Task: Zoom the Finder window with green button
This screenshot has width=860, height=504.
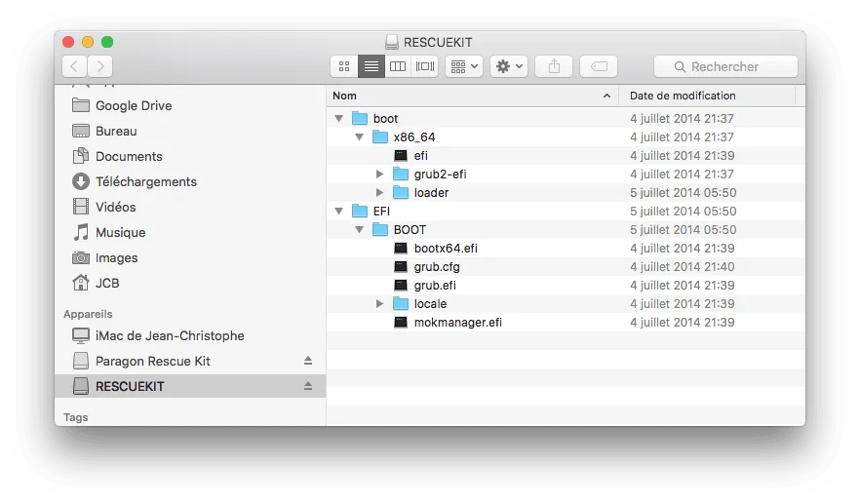Action: (x=107, y=42)
